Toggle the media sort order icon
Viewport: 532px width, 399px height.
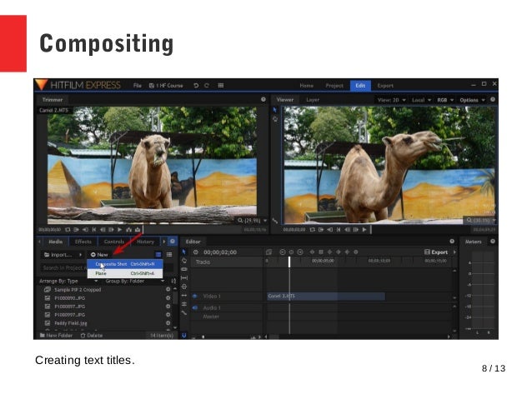pos(173,281)
